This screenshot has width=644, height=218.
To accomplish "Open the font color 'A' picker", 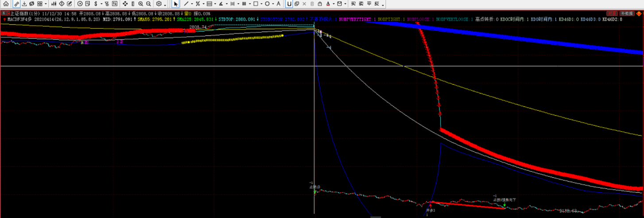I will pos(328,4).
